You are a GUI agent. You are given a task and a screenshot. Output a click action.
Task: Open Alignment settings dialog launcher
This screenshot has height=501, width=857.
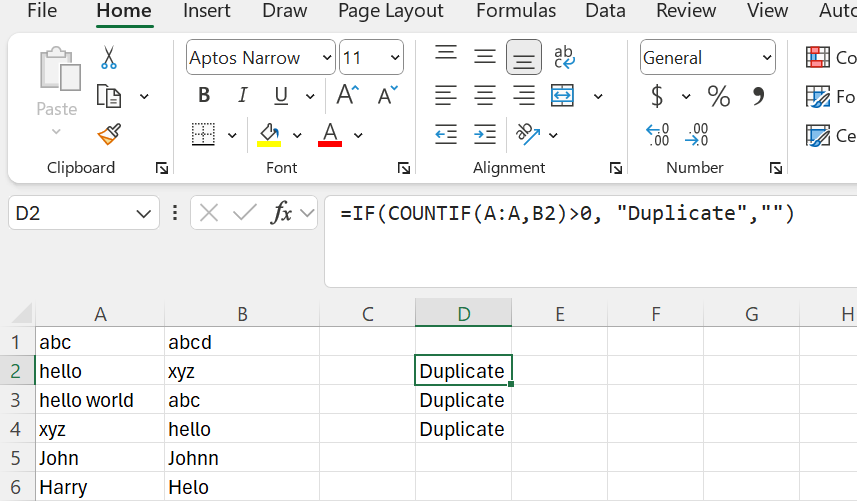pos(616,168)
